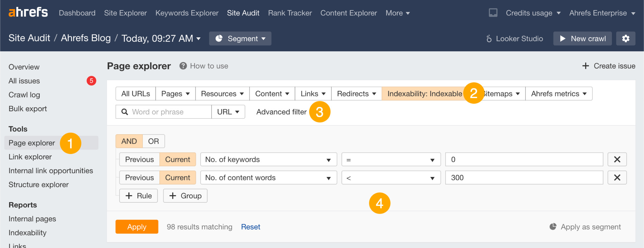Open the URL search scope dropdown
644x248 pixels.
point(228,112)
